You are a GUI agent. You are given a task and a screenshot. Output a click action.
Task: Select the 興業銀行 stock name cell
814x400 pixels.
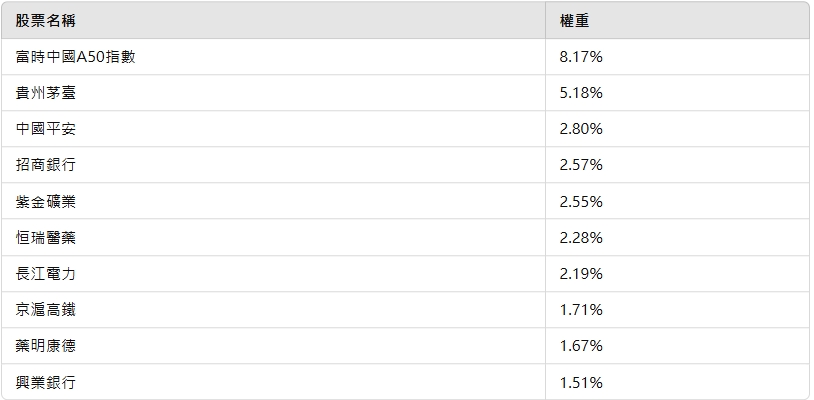[45, 381]
